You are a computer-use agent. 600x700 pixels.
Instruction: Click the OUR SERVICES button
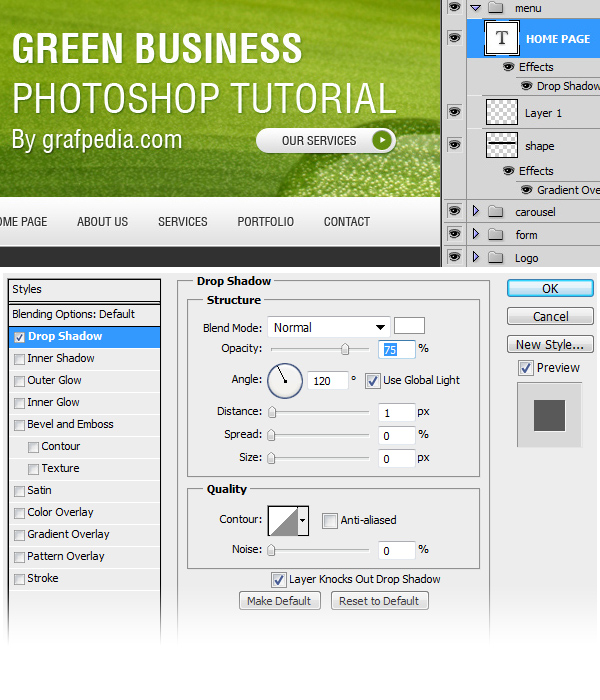326,141
